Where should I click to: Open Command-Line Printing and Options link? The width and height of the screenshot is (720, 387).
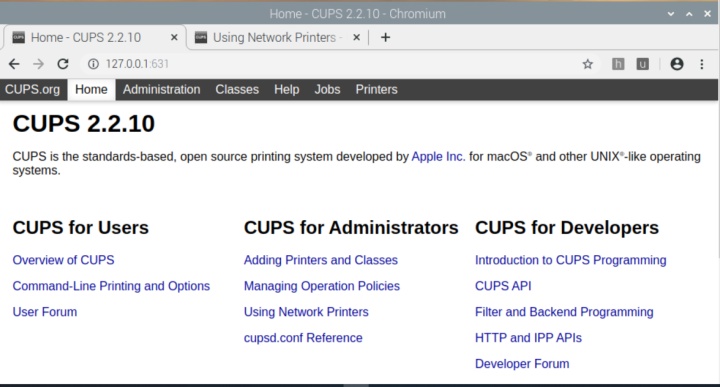pyautogui.click(x=111, y=286)
